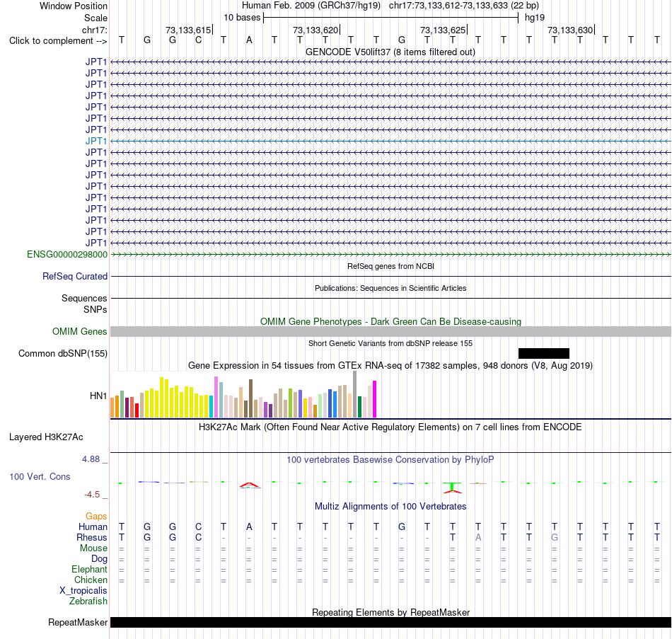Viewport: 672px width, 639px height.
Task: Select the Elephant alignment row label
Action: 89,569
